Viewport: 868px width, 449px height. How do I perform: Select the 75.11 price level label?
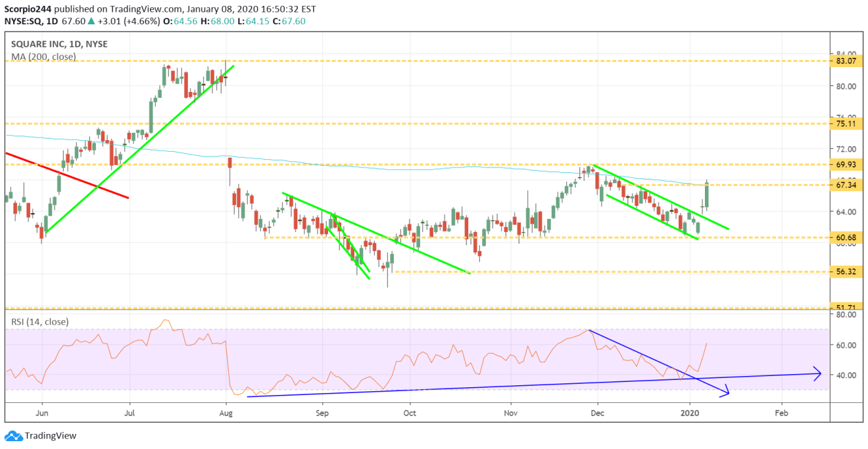click(845, 124)
